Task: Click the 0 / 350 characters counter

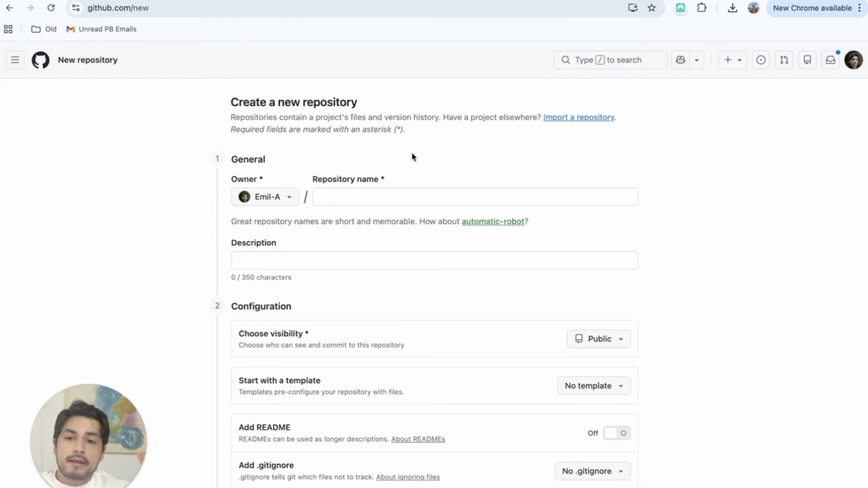Action: 261,277
